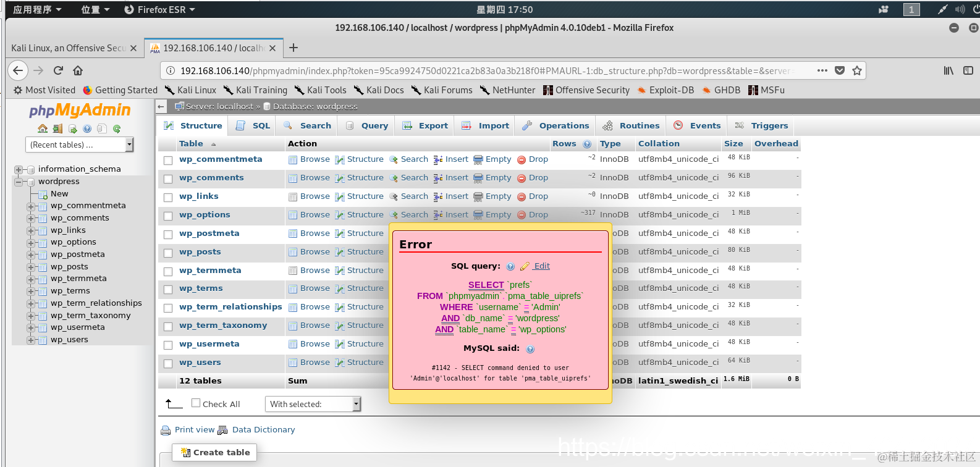Expand wp_options node in sidebar tree
The width and height of the screenshot is (980, 467).
click(30, 243)
